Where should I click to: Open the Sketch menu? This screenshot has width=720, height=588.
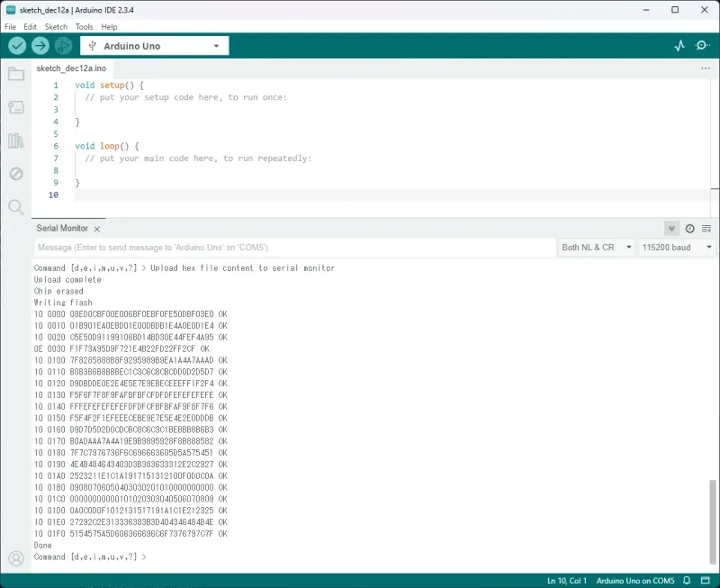pyautogui.click(x=56, y=27)
